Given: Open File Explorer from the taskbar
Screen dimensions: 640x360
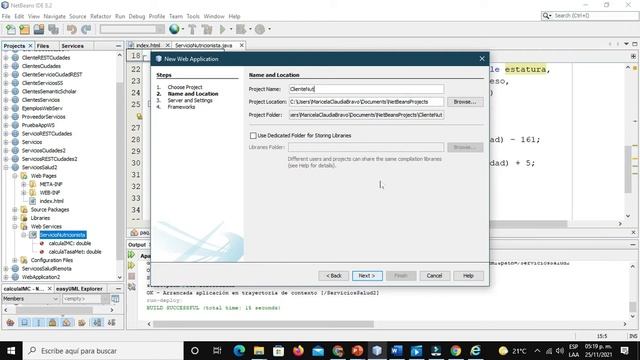Looking at the screenshot, I should click(259, 351).
